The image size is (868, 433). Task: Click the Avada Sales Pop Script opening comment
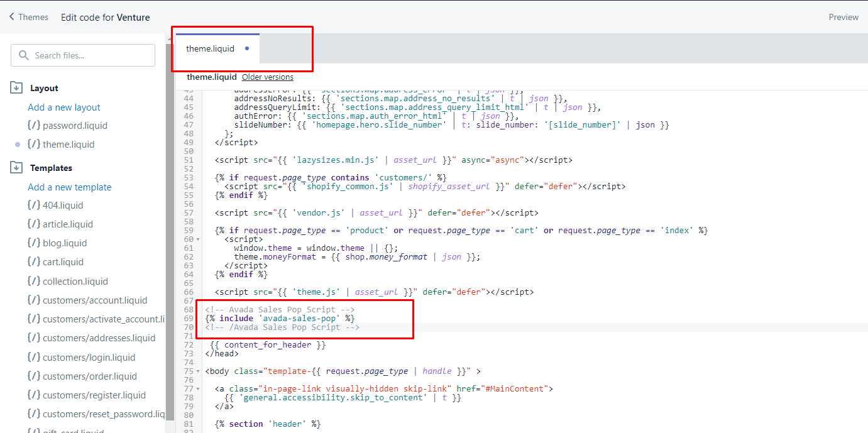point(280,310)
